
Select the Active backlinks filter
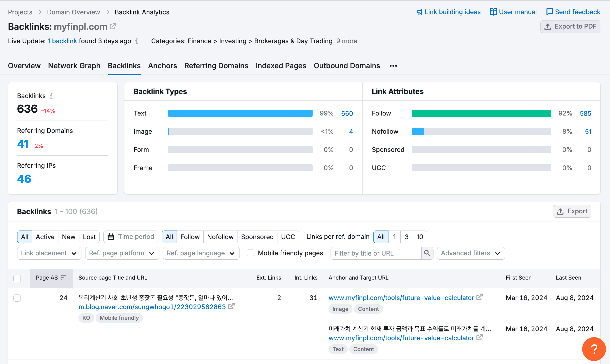(45, 237)
